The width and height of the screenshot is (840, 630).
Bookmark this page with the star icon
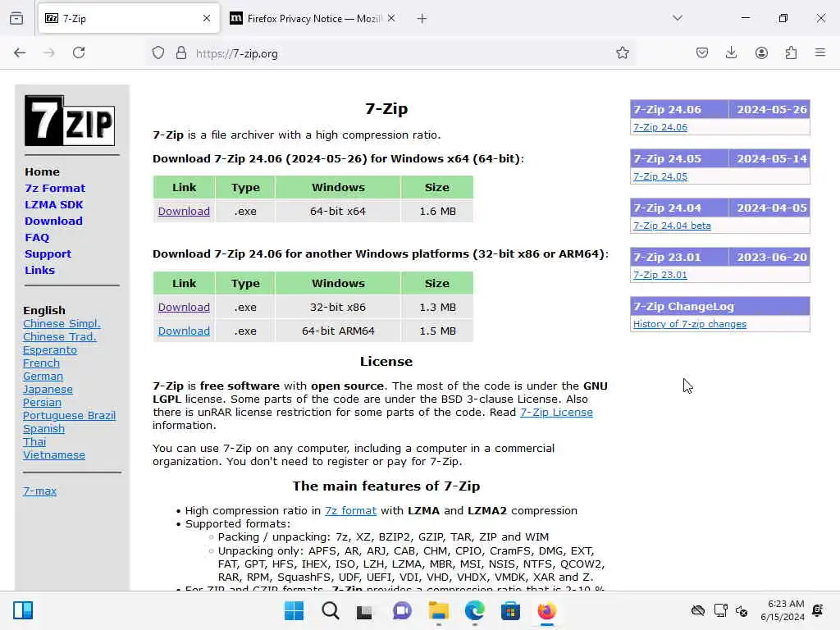[622, 52]
